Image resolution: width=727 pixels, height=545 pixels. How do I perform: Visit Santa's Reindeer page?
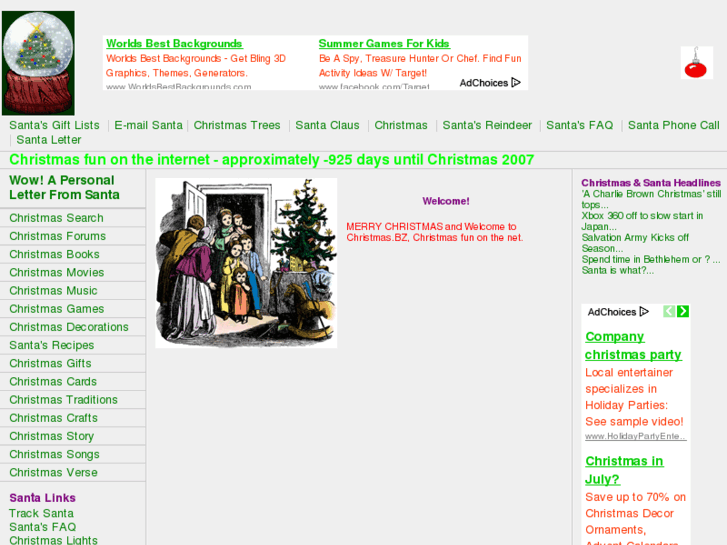(x=487, y=125)
